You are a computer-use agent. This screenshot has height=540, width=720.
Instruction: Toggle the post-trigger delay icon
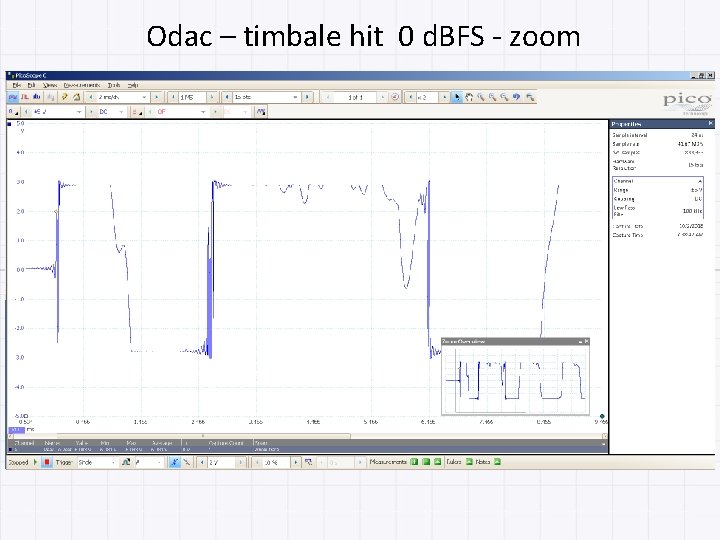coord(309,462)
